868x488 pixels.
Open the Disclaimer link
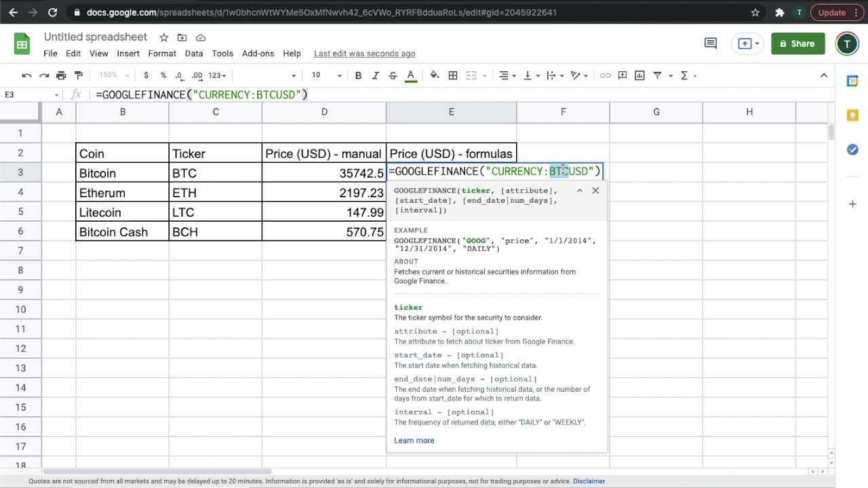pos(589,481)
